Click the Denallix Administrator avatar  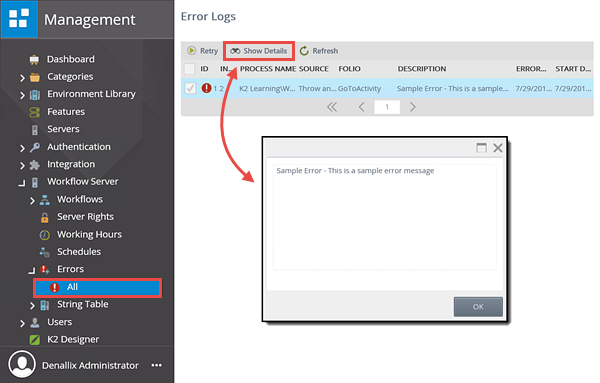(22, 364)
